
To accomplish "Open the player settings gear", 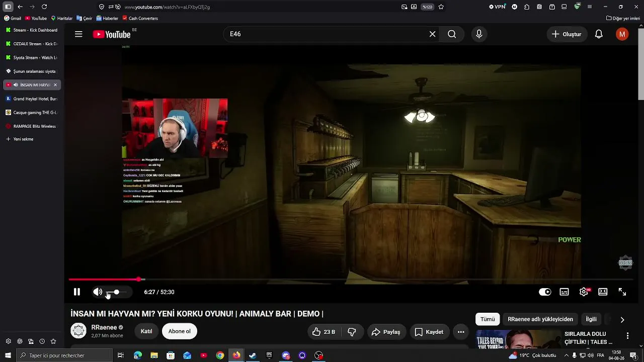I will tap(584, 292).
